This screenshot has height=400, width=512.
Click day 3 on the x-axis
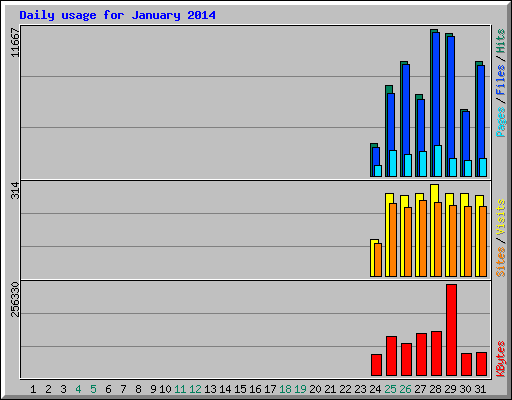tap(63, 389)
